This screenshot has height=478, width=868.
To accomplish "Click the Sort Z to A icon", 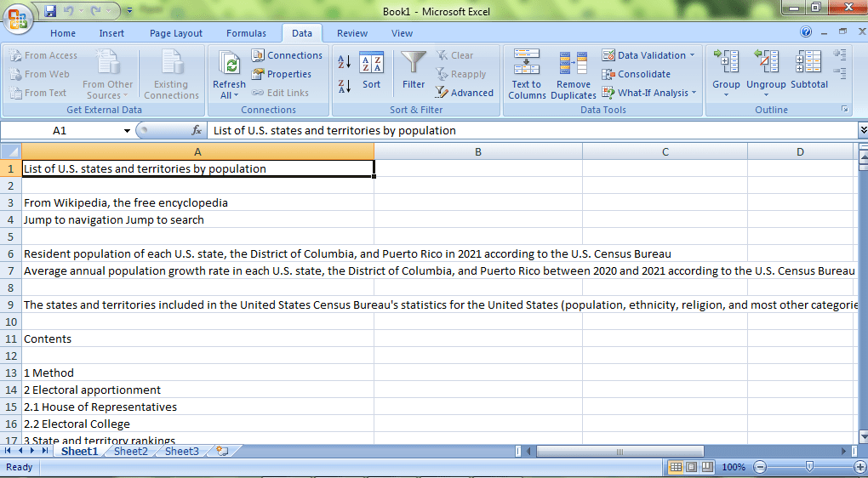I will pyautogui.click(x=345, y=86).
